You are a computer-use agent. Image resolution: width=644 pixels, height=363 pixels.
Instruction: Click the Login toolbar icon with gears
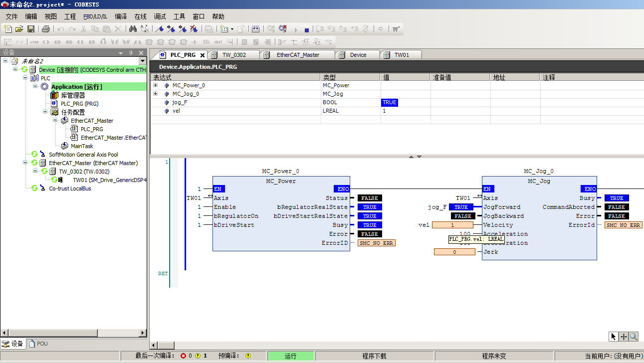click(x=271, y=29)
